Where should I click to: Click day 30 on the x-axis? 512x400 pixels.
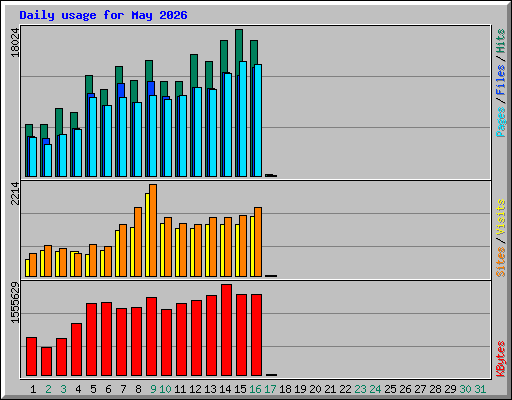465,389
